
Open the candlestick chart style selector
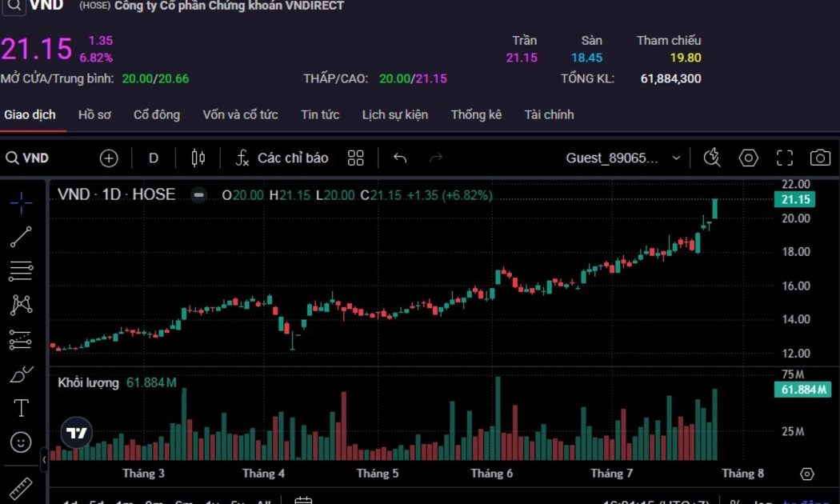(198, 158)
